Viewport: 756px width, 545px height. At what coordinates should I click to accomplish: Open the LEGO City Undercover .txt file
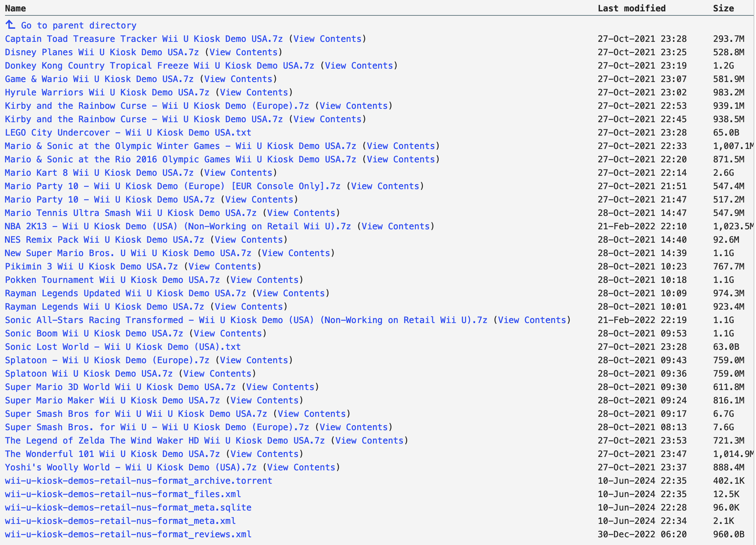[x=128, y=133]
